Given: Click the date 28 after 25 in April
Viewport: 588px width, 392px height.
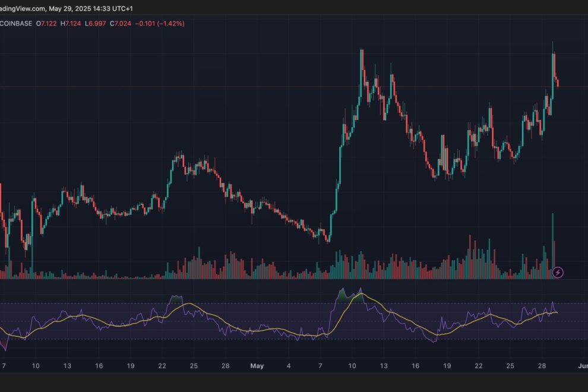Looking at the screenshot, I should pos(225,366).
